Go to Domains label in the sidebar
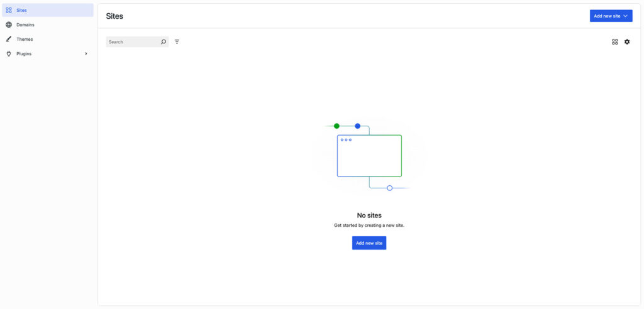The height and width of the screenshot is (309, 644). pyautogui.click(x=25, y=24)
